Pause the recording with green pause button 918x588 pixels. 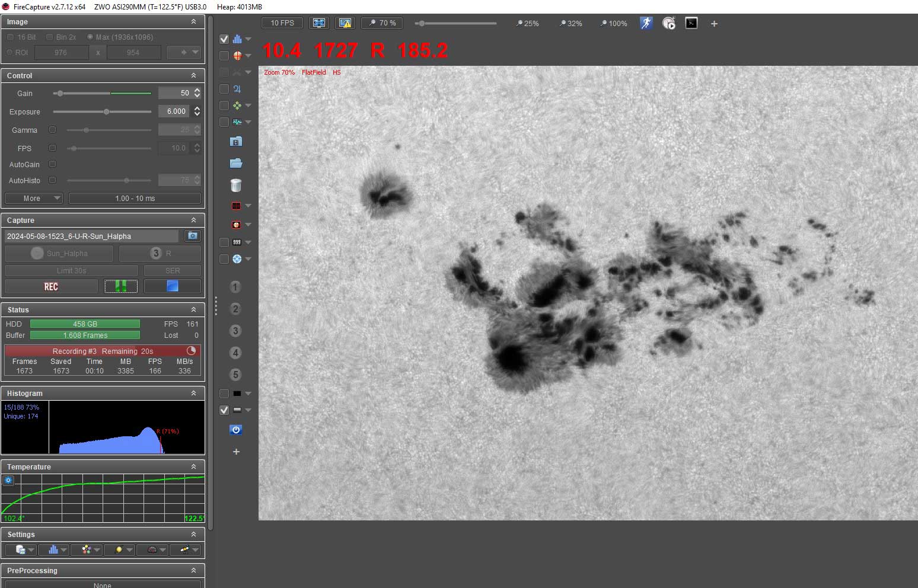coord(121,286)
